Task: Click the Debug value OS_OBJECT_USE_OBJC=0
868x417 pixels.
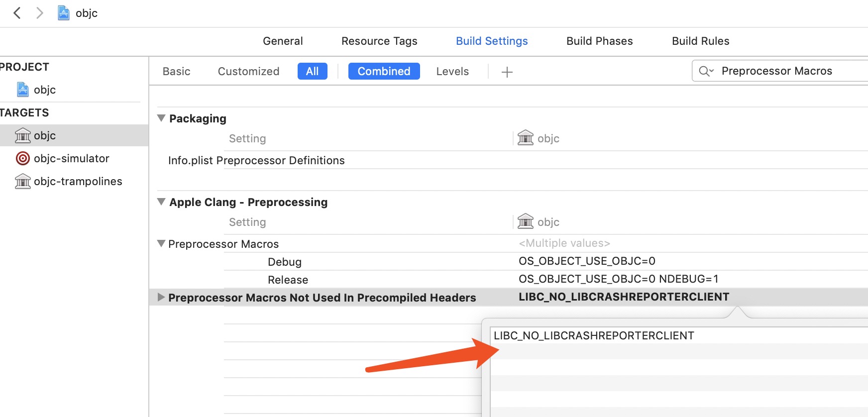Action: coord(587,261)
